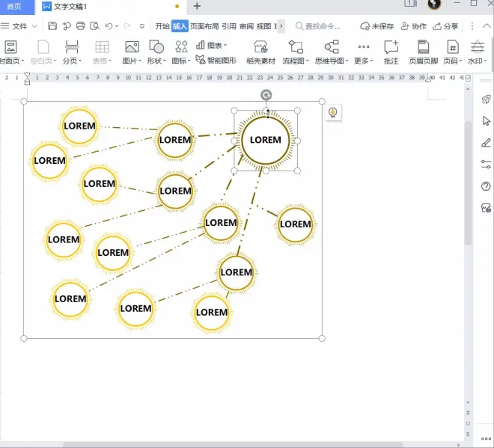This screenshot has width=494, height=448.
Task: Insert smart graphic (智能图形)
Action: coord(216,60)
